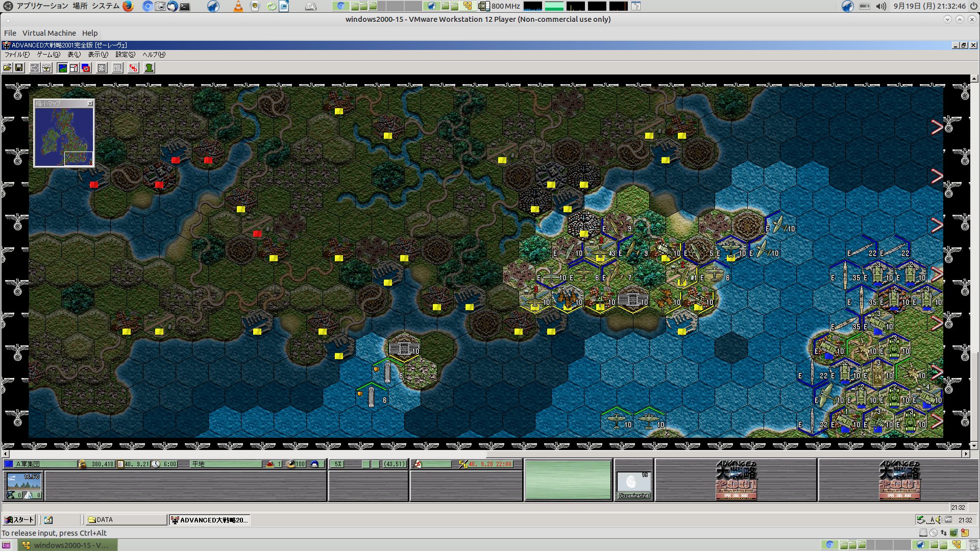980x551 pixels.
Task: Select the ADVANCED大戦略20... taskbar button
Action: 209,520
